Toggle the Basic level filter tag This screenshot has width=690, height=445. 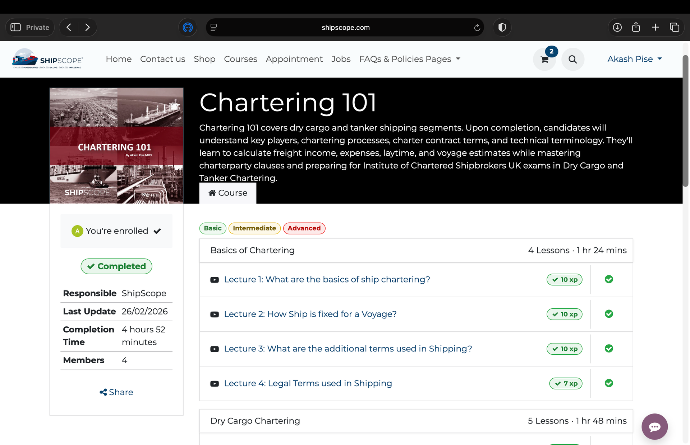[212, 228]
